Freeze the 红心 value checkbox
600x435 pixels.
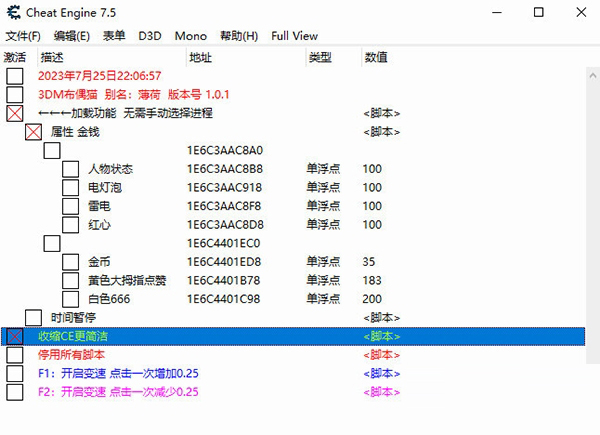(70, 225)
